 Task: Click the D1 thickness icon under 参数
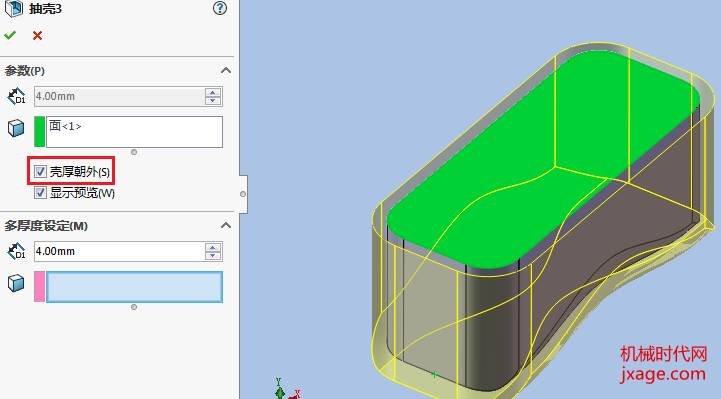(17, 97)
